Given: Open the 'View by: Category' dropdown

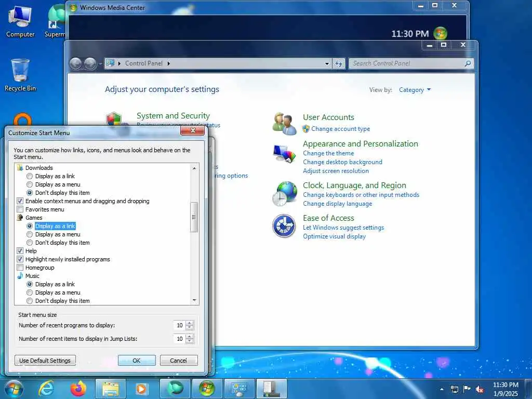Looking at the screenshot, I should [x=415, y=90].
